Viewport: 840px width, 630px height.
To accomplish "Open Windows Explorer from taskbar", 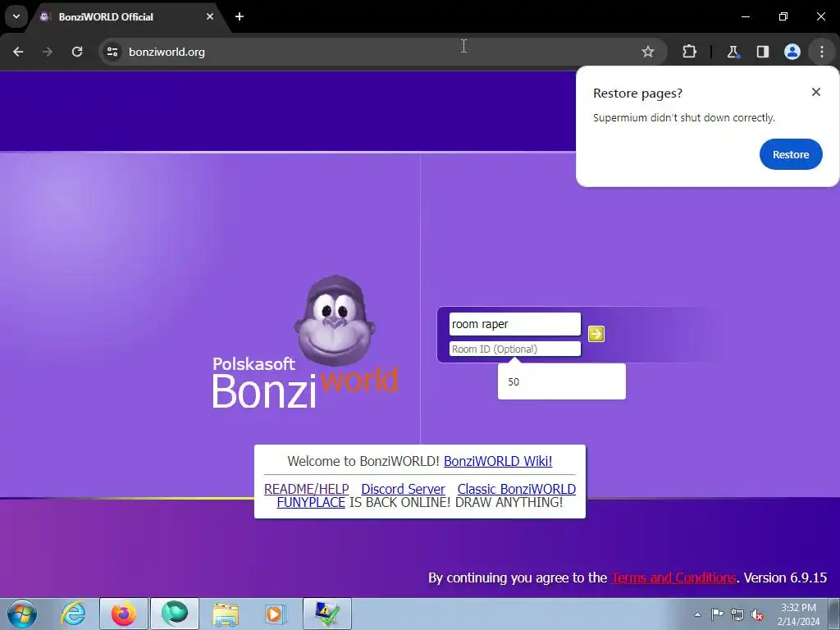I will [226, 614].
